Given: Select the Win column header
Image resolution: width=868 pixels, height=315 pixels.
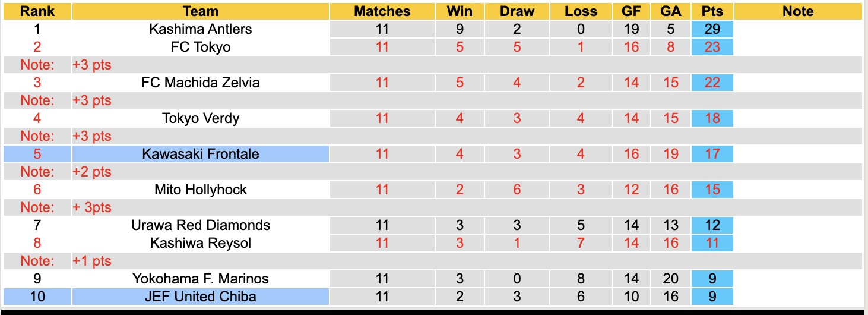Looking at the screenshot, I should coord(460,11).
